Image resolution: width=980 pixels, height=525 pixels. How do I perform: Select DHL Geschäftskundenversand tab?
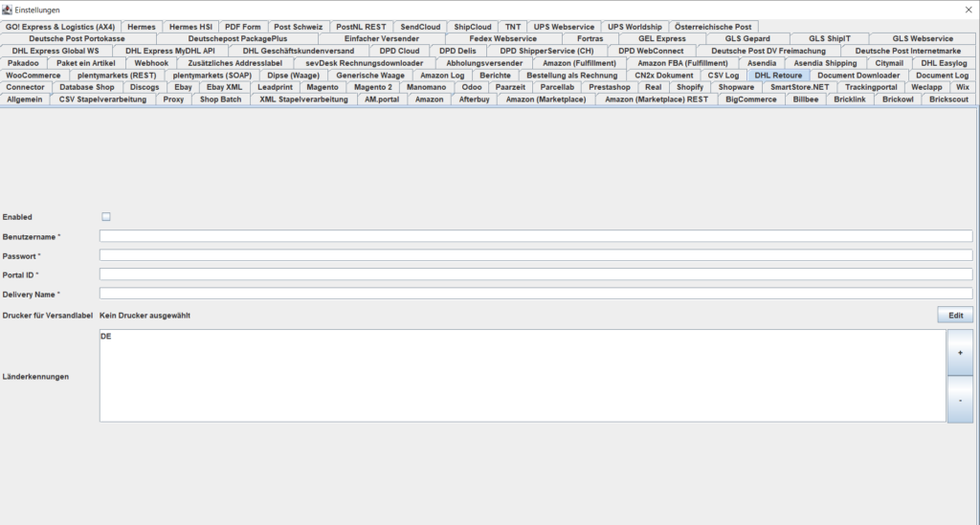coord(299,52)
